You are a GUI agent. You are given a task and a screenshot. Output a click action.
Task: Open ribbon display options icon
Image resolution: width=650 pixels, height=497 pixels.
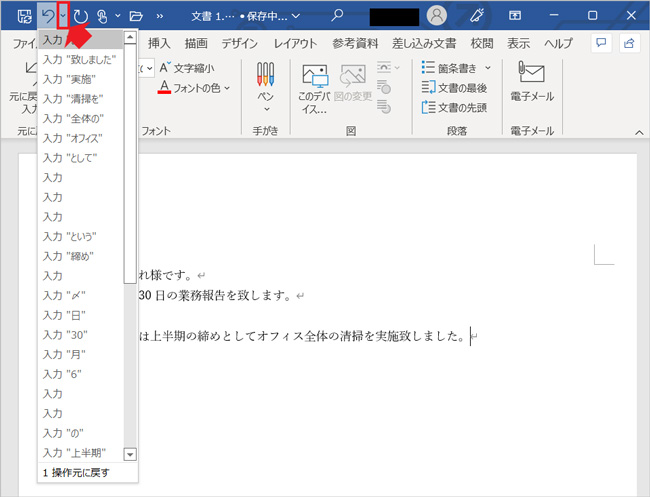coord(515,16)
